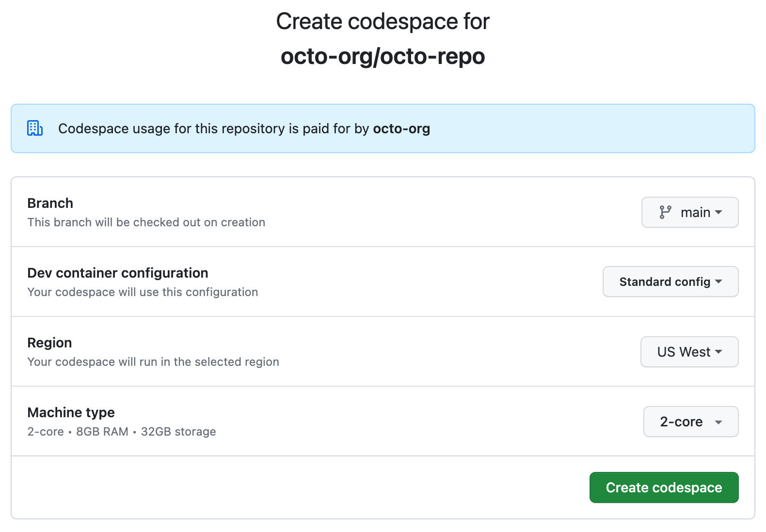Open the 2-core machine type dropdown

coord(690,422)
